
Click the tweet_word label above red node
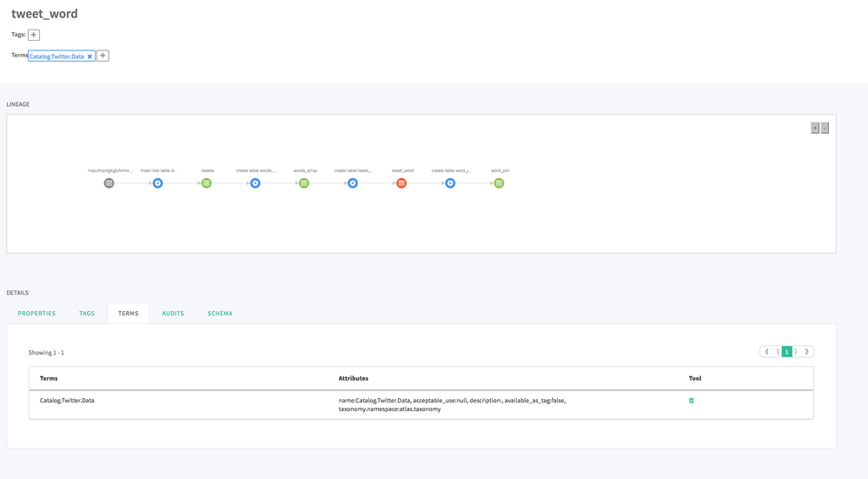tap(402, 170)
